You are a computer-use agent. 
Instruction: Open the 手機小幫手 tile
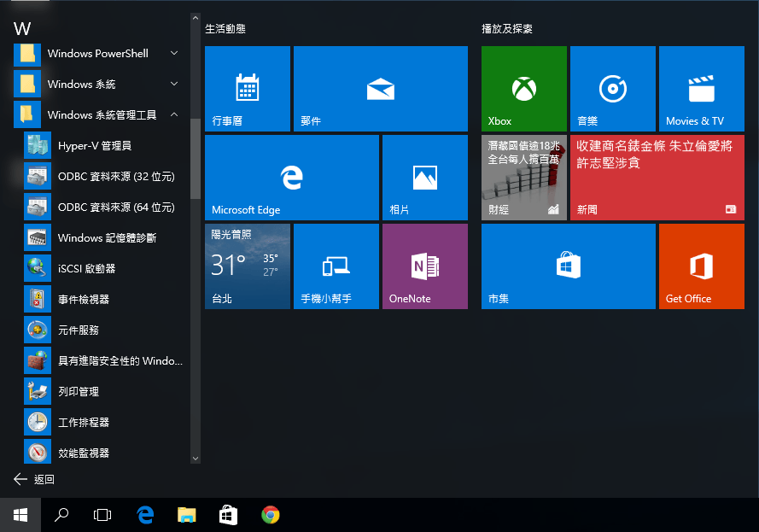(x=336, y=266)
